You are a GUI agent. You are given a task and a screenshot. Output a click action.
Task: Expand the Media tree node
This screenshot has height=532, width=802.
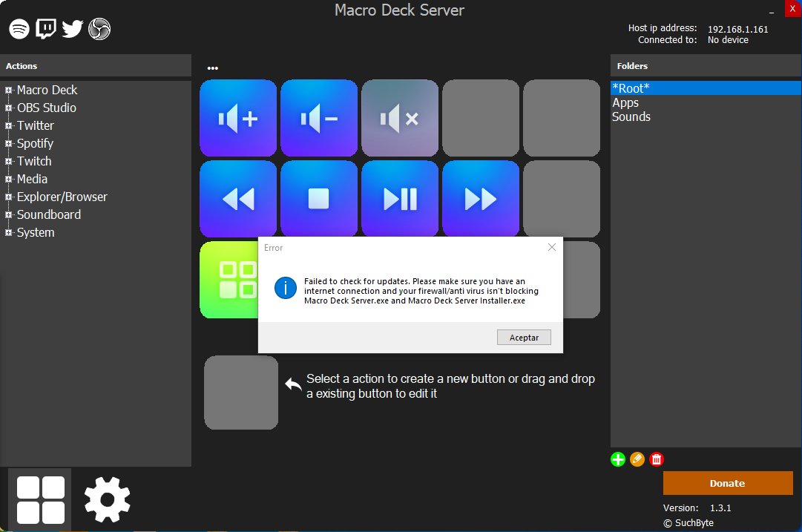tap(8, 179)
